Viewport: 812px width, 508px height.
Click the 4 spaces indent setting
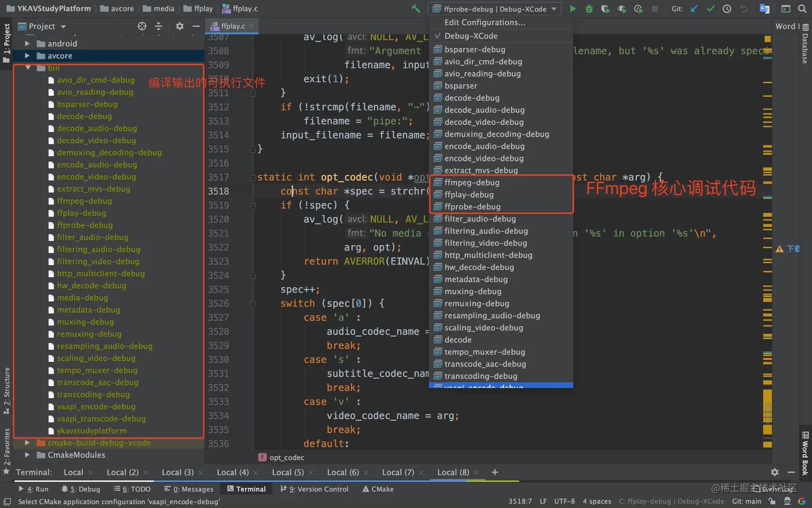pos(597,501)
